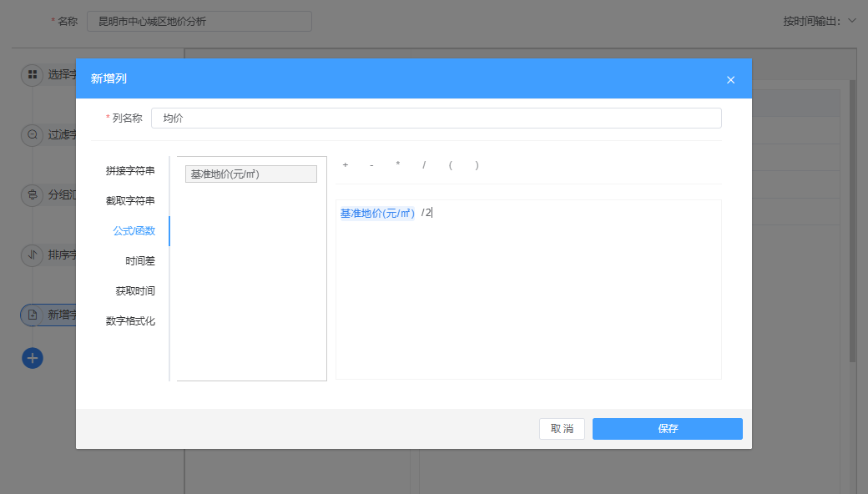Expand the 按时间输出 dropdown arrow
Image resolution: width=868 pixels, height=494 pixels.
pos(852,21)
